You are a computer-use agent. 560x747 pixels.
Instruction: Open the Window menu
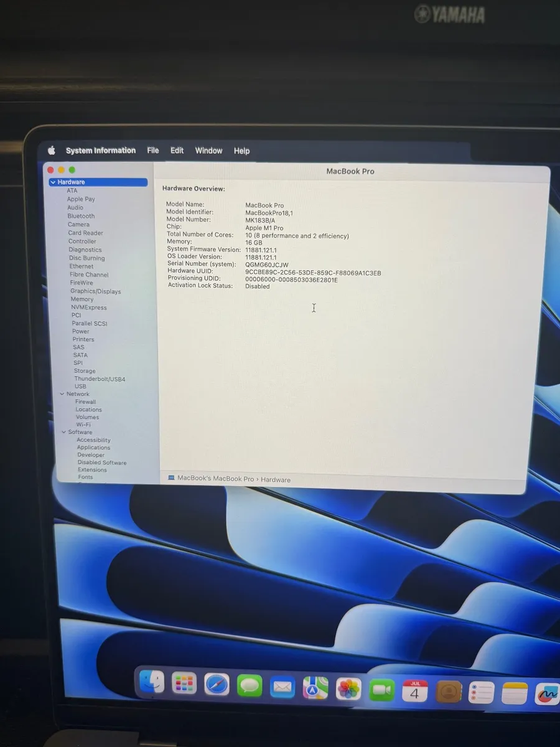pyautogui.click(x=208, y=150)
